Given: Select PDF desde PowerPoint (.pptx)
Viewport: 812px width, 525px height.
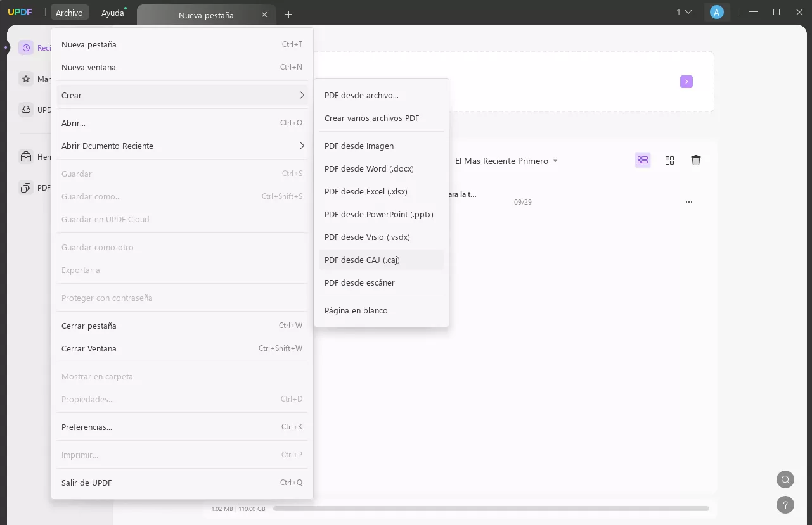Looking at the screenshot, I should [x=382, y=214].
